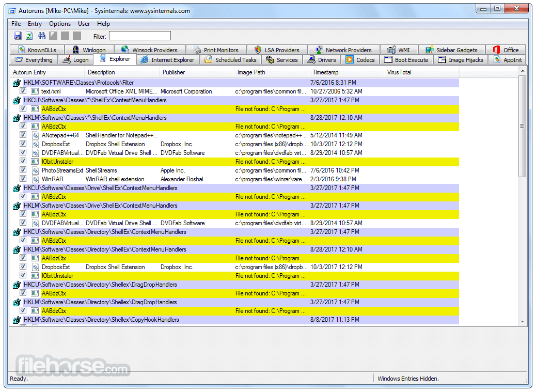Open the File menu

click(16, 24)
